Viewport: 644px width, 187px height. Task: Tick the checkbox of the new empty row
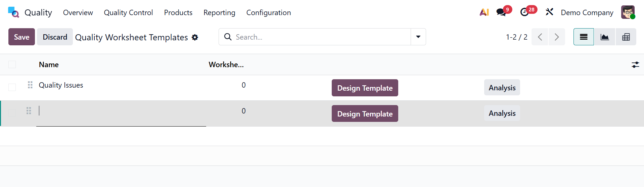click(x=12, y=113)
